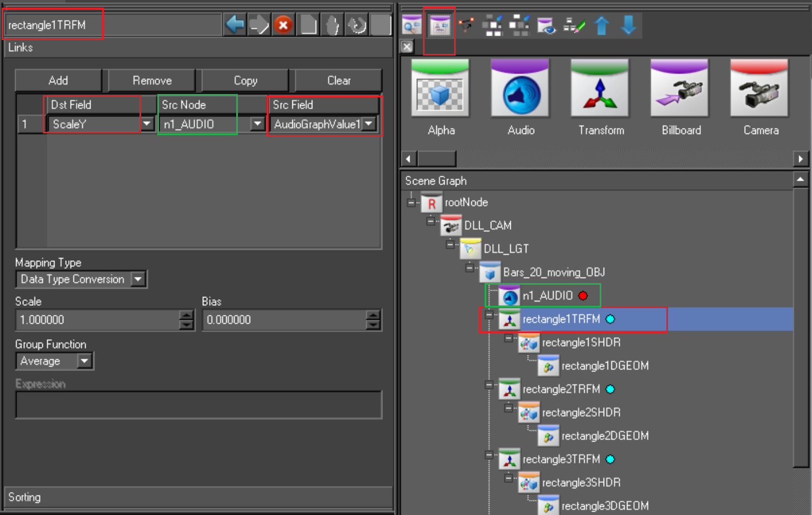The image size is (812, 515).
Task: Click the list with green pencil icon
Action: pyautogui.click(x=574, y=26)
